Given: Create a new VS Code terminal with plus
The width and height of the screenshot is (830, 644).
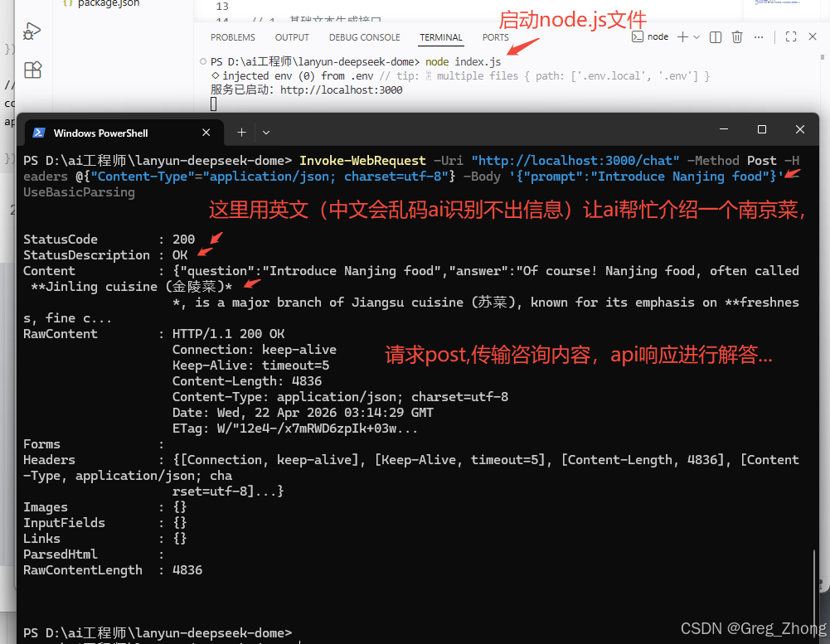Looking at the screenshot, I should [683, 37].
